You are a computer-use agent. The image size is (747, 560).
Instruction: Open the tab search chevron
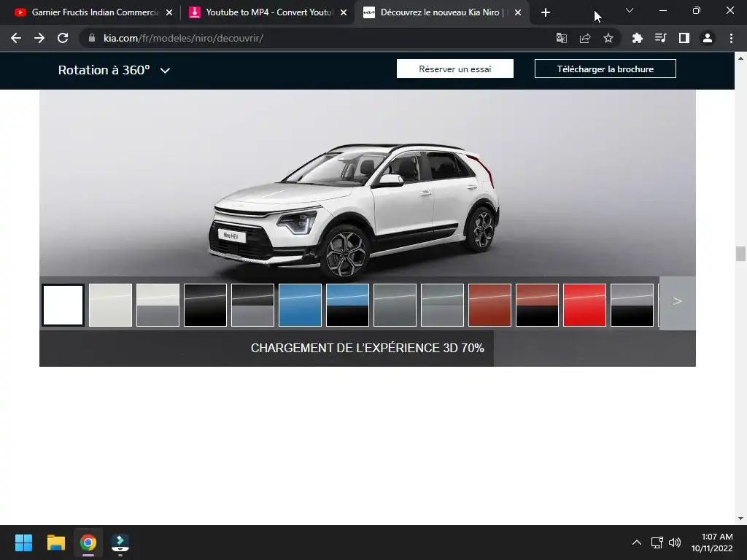(630, 10)
